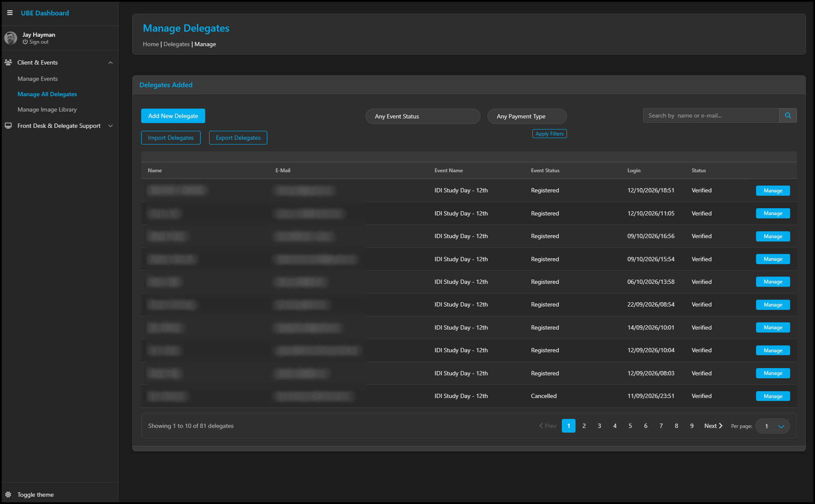The width and height of the screenshot is (815, 504).
Task: Click the Sign out link
Action: 35,42
